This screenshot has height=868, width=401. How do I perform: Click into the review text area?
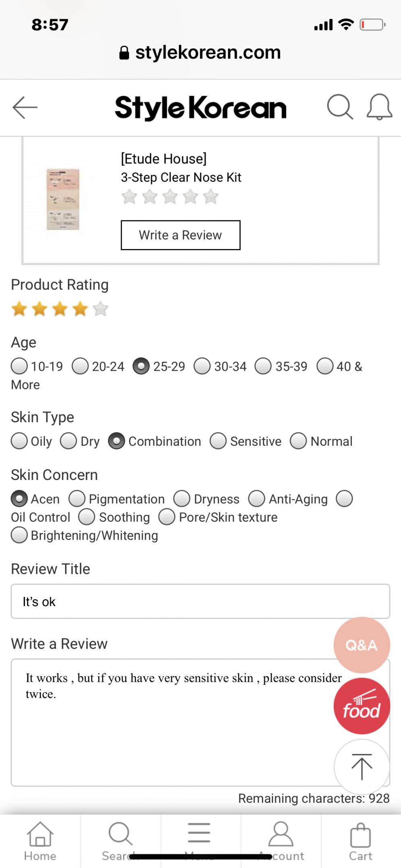(x=200, y=723)
